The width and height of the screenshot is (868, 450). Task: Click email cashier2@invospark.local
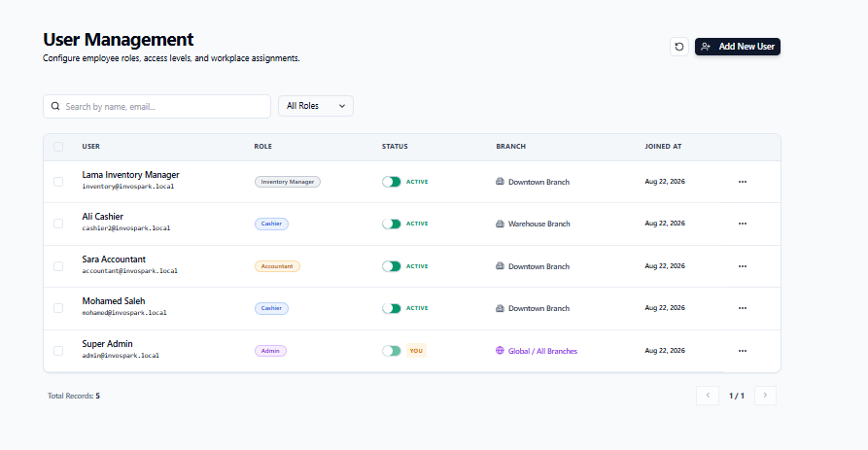(x=126, y=228)
